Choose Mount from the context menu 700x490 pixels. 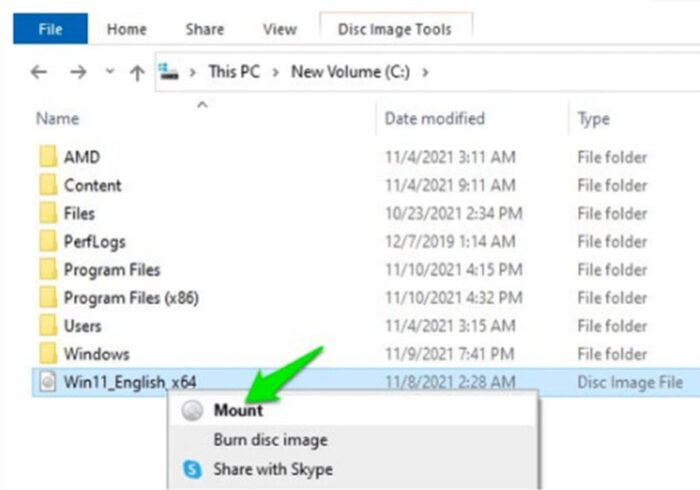click(238, 410)
